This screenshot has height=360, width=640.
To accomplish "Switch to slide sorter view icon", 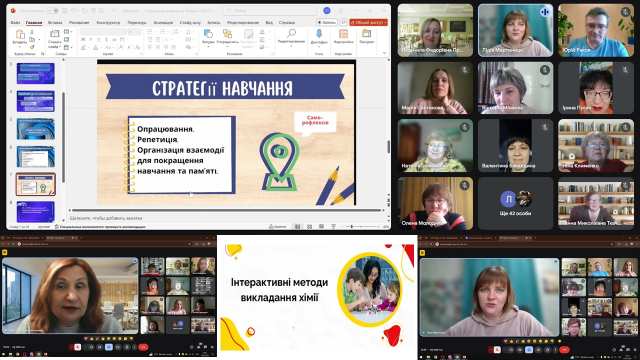I will click(x=309, y=227).
